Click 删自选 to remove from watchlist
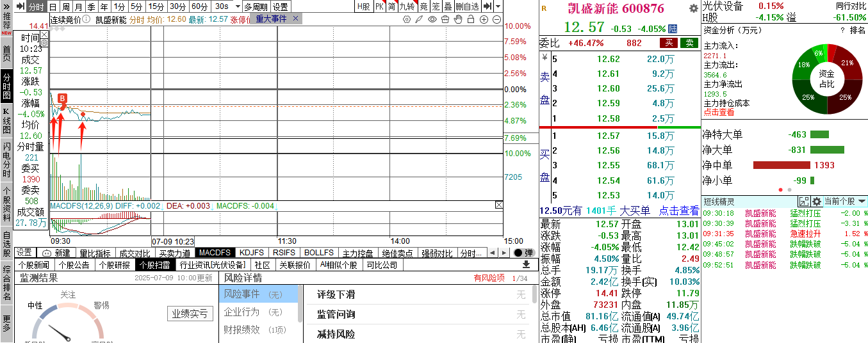 click(468, 6)
